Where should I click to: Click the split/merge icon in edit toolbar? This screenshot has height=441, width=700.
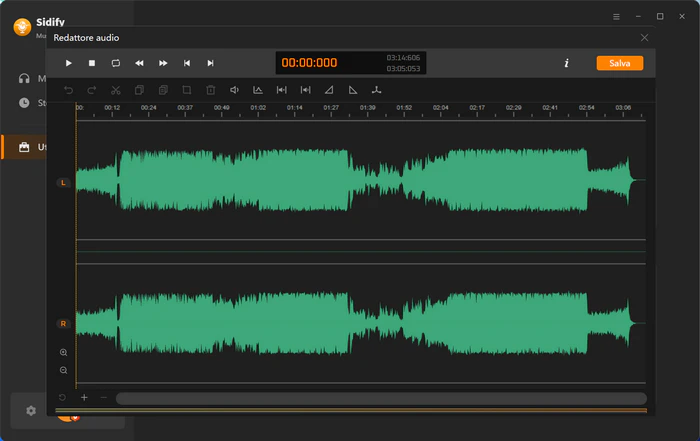(x=376, y=90)
